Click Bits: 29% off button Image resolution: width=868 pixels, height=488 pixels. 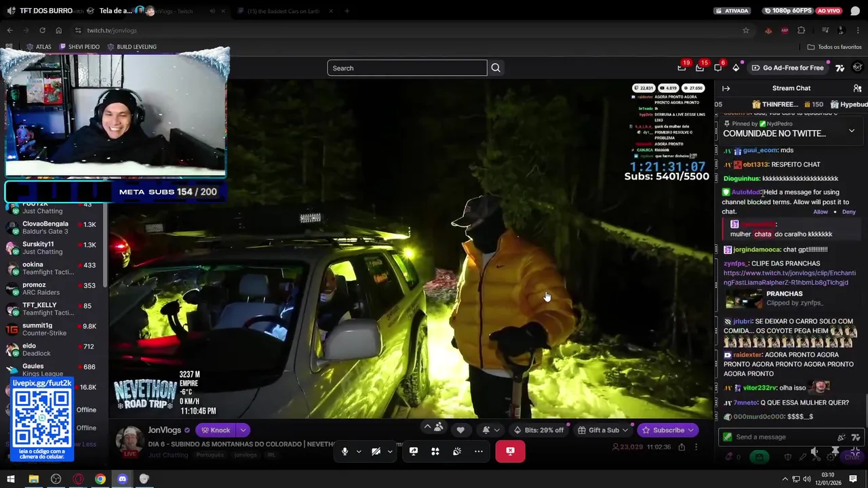pyautogui.click(x=538, y=430)
